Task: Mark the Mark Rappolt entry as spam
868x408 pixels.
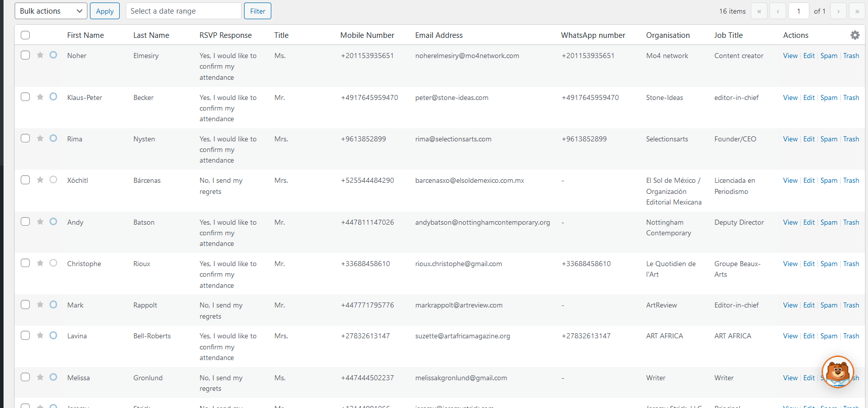Action: click(x=829, y=305)
